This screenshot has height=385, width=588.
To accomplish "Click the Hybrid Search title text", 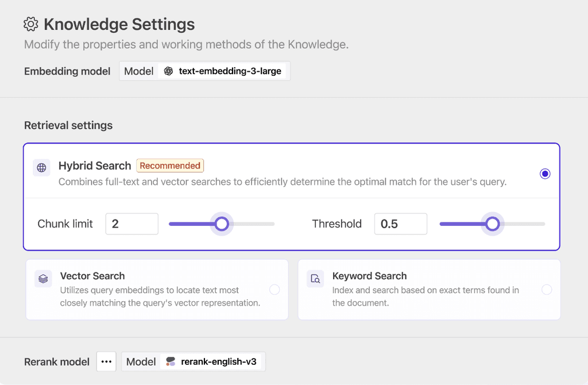I will (95, 165).
